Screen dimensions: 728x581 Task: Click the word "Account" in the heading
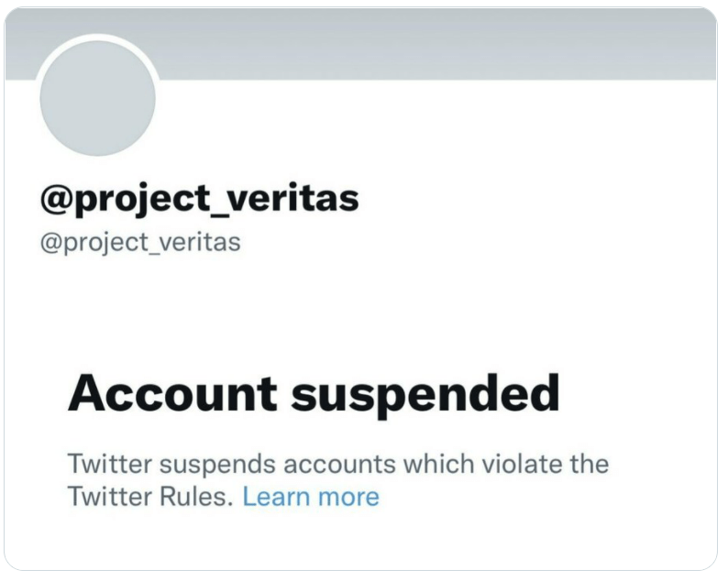[172, 394]
